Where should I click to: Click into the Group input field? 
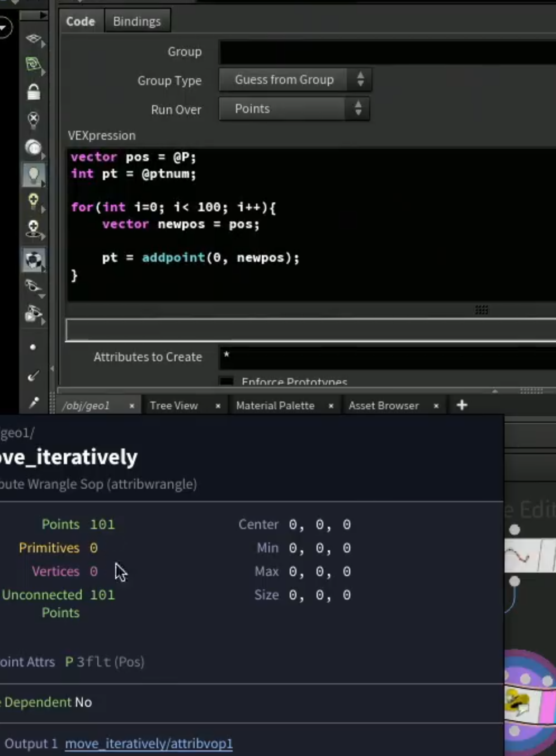click(x=387, y=52)
